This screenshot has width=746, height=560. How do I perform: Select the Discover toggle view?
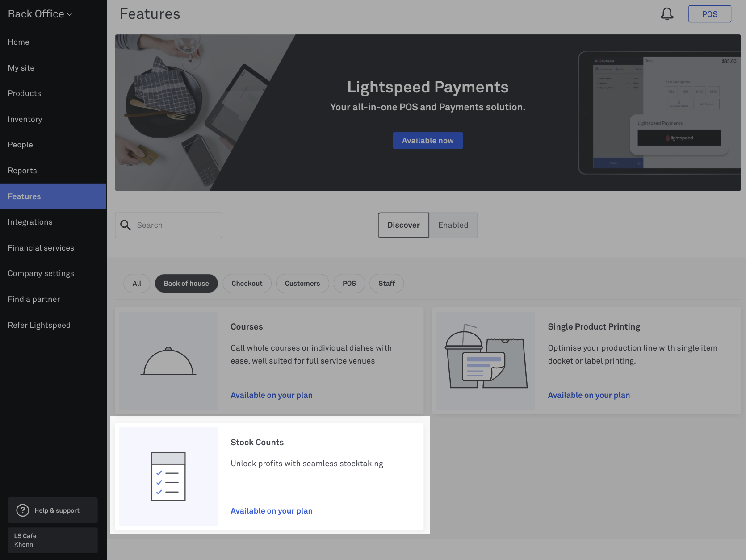403,225
